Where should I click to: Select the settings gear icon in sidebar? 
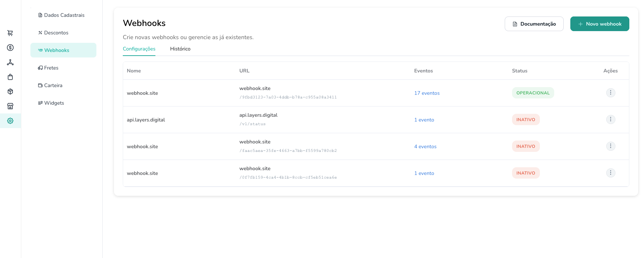point(10,121)
